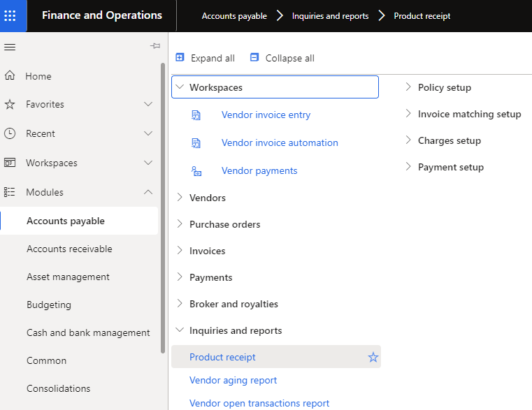The width and height of the screenshot is (532, 410).
Task: Click Accounts payable in the breadcrumb
Action: (x=234, y=16)
